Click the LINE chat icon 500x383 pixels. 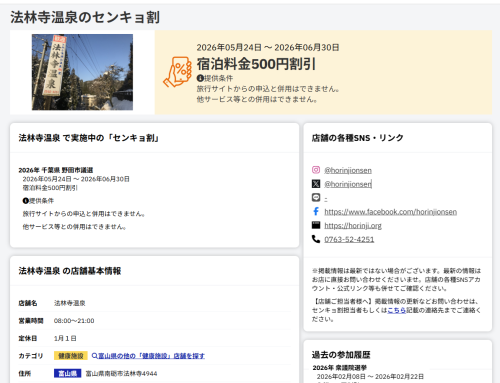(316, 198)
